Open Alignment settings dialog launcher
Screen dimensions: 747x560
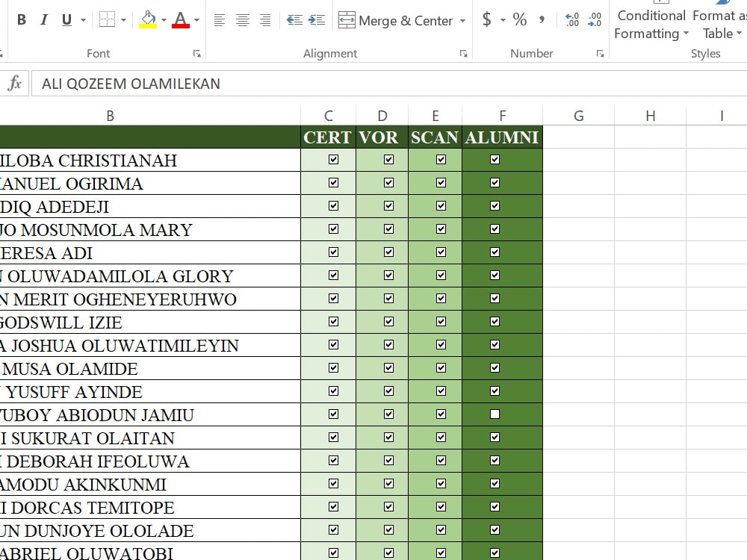click(463, 54)
